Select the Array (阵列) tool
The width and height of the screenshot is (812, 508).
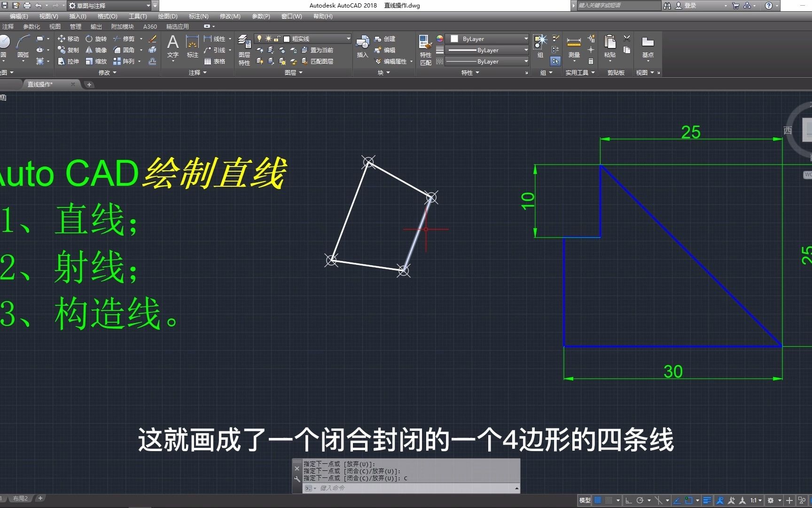tap(124, 61)
